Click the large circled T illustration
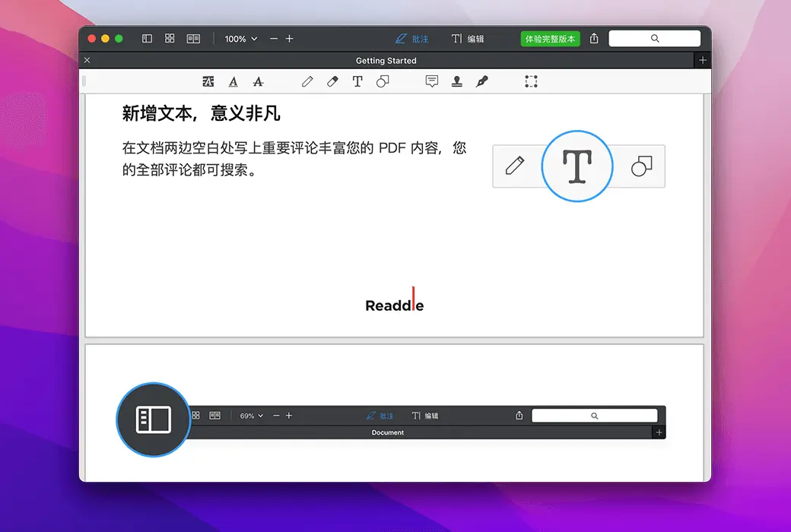Viewport: 791px width, 532px height. 577,166
